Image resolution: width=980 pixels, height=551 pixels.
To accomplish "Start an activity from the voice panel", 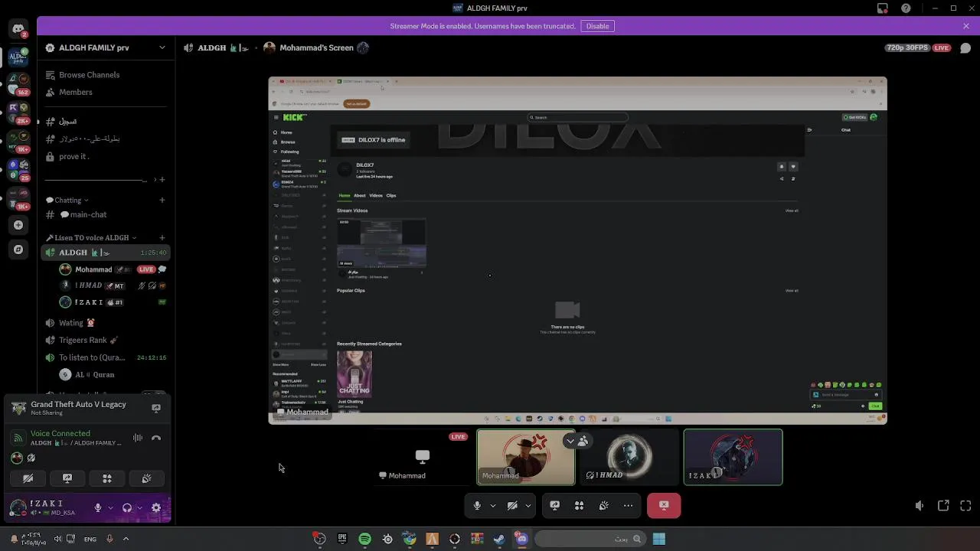I will tap(107, 478).
